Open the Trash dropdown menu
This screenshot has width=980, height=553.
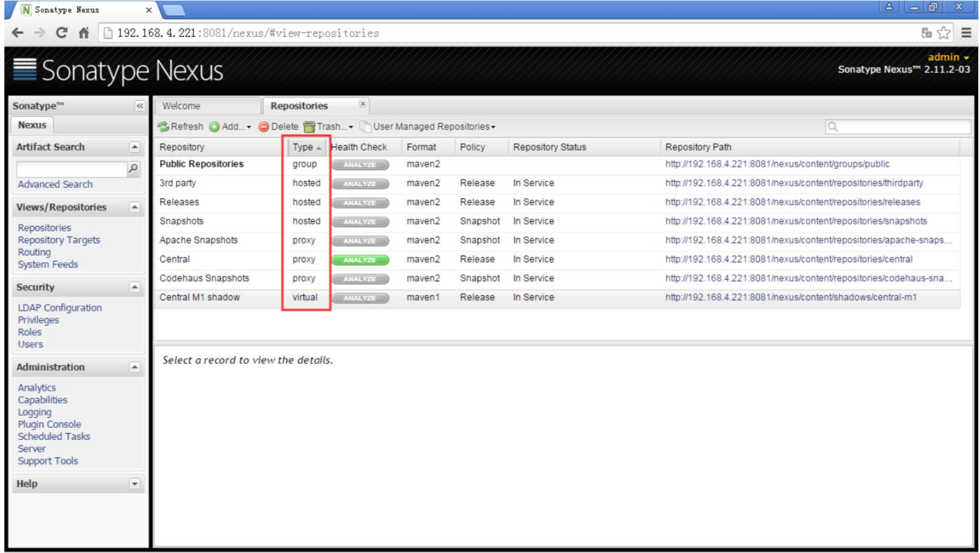coord(328,126)
